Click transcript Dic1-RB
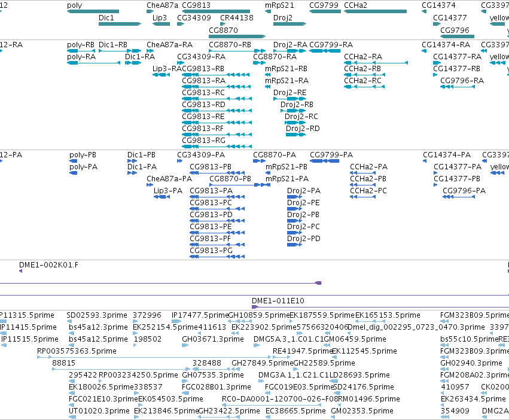Screen dimensions: 509x420 [x=120, y=51]
